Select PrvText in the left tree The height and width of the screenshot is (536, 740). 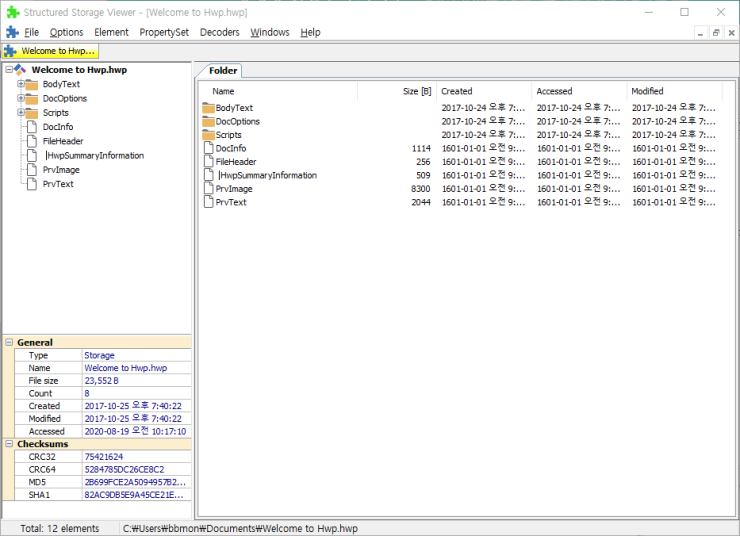click(58, 184)
